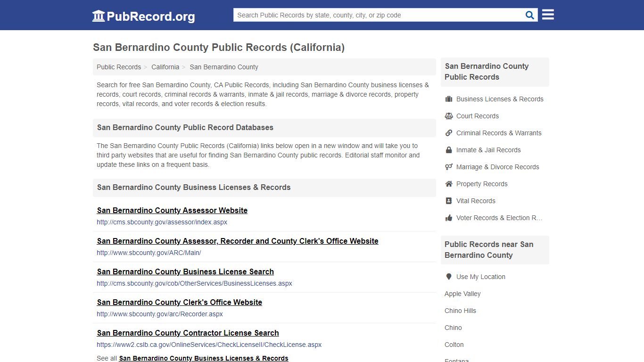
Task: Open Apple Valley public records
Action: coord(462,294)
